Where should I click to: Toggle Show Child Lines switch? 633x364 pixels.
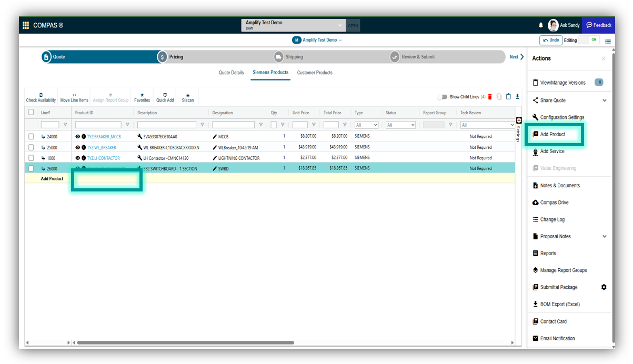click(x=442, y=97)
